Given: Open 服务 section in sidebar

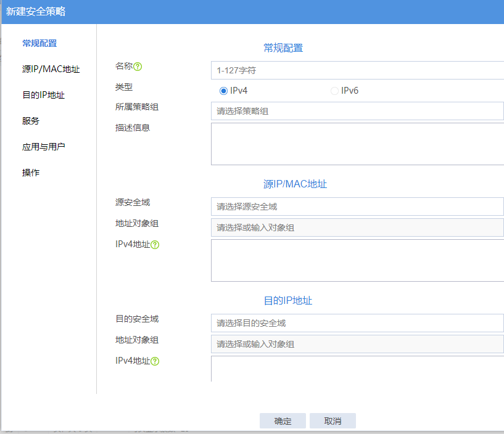Looking at the screenshot, I should click(x=31, y=121).
